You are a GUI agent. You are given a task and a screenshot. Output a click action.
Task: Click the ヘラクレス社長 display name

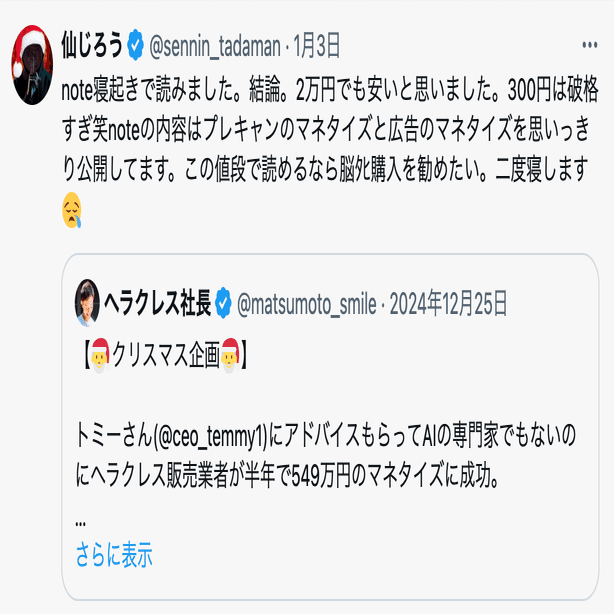point(157,303)
